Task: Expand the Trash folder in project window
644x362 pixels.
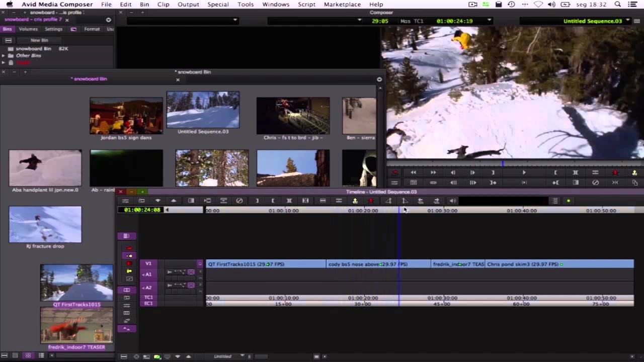Action: [x=4, y=63]
